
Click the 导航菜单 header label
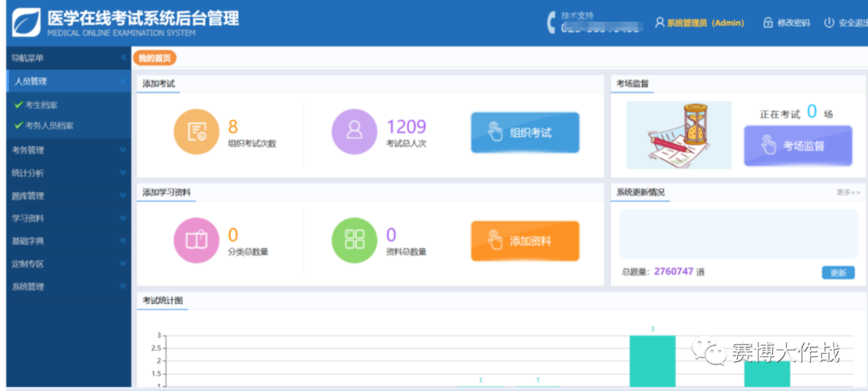pos(27,58)
